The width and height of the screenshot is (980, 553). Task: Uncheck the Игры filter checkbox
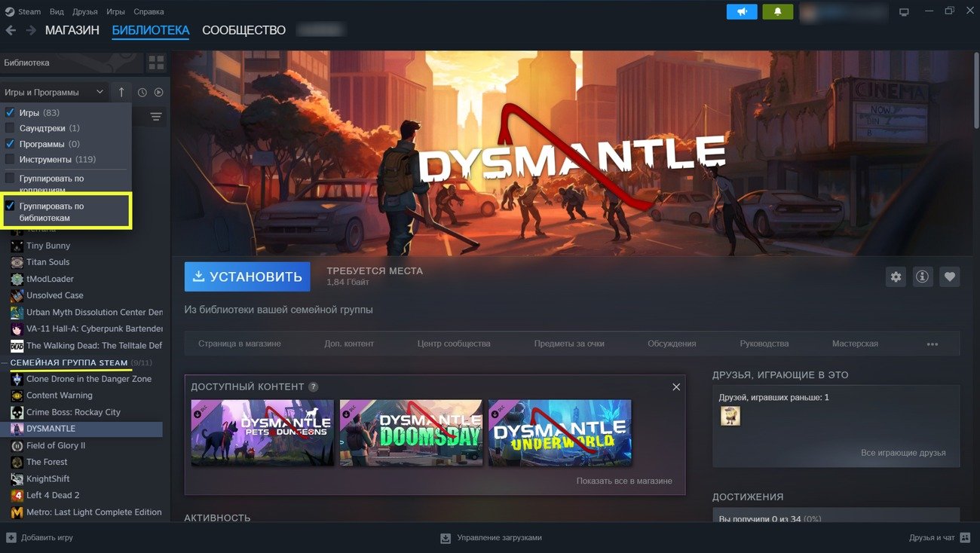coord(11,112)
